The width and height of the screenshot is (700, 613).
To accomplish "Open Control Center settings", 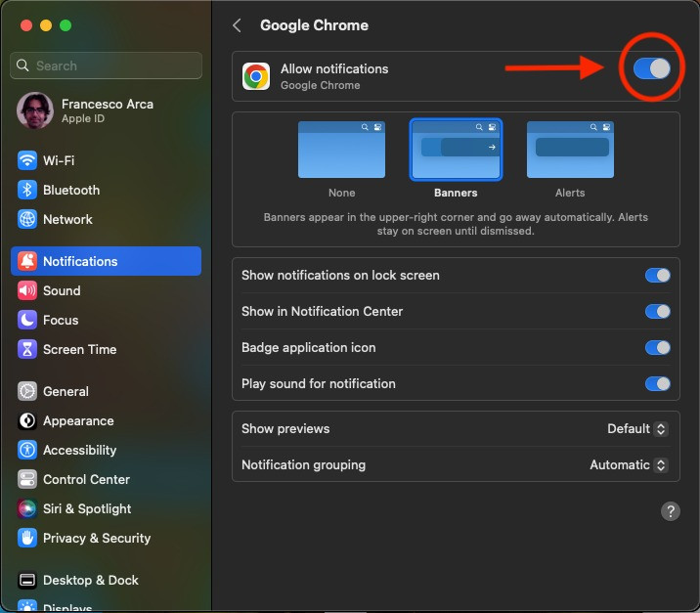I will click(106, 479).
